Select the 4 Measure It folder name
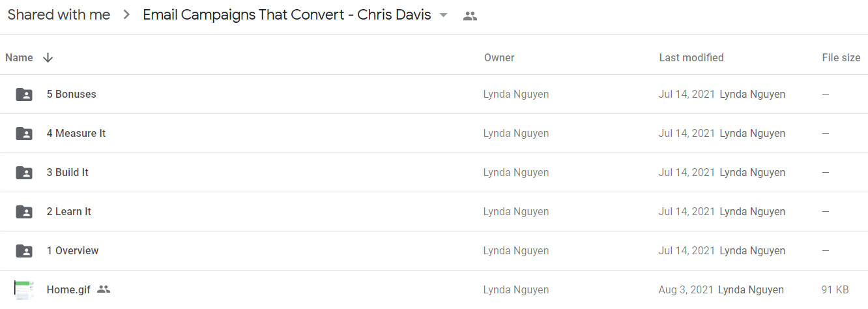The height and width of the screenshot is (309, 868). [x=76, y=134]
